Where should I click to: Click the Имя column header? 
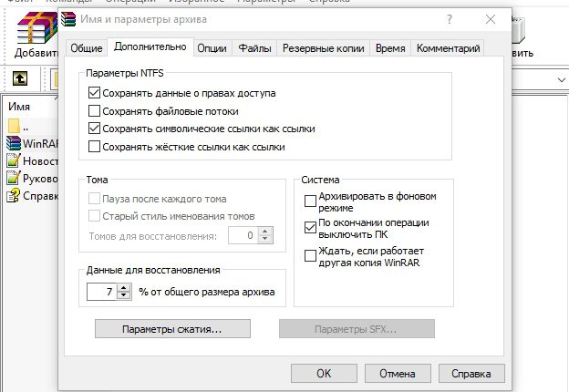click(x=19, y=107)
